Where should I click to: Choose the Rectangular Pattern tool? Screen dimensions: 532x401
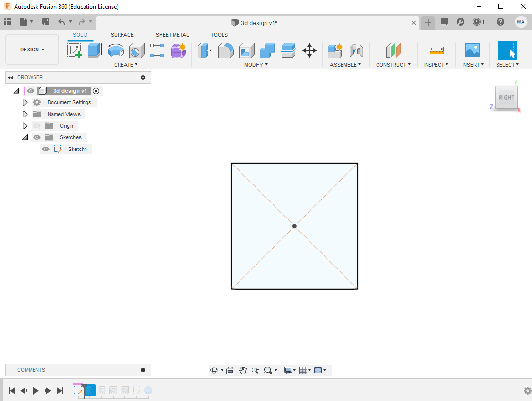[x=157, y=50]
